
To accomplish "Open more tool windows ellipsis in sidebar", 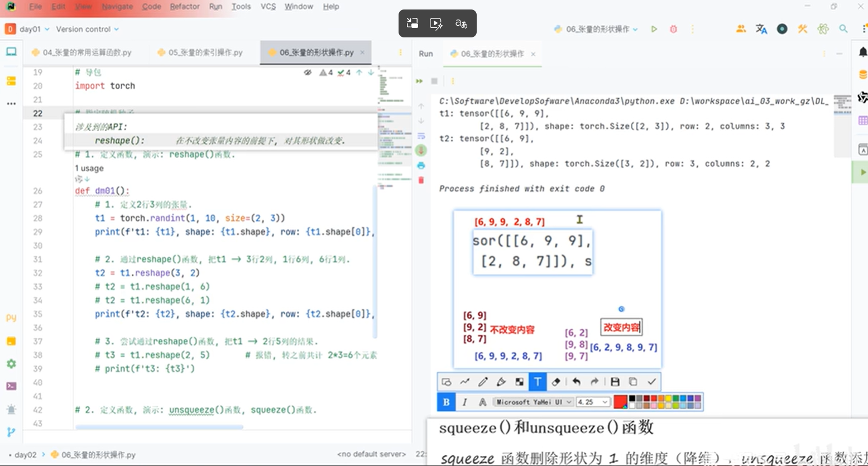I will [11, 104].
